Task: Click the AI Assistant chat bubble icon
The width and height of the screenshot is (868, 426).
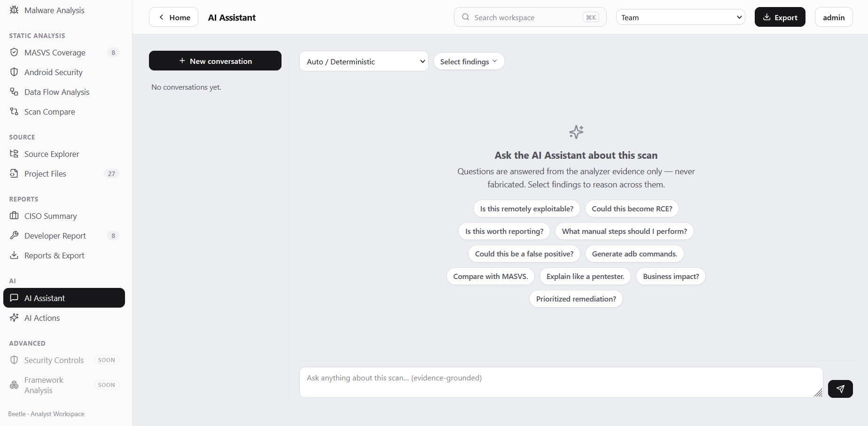Action: [14, 298]
